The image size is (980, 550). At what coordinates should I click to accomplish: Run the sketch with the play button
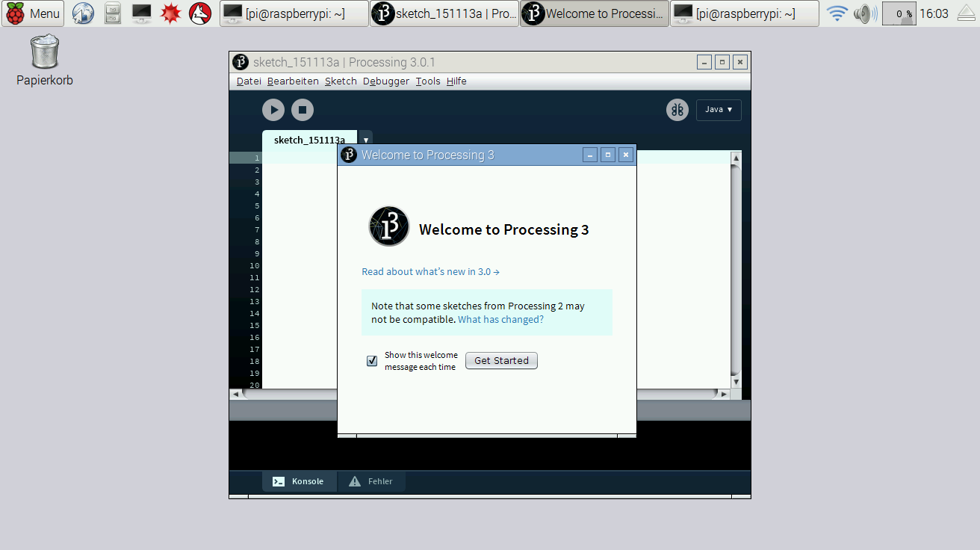273,110
